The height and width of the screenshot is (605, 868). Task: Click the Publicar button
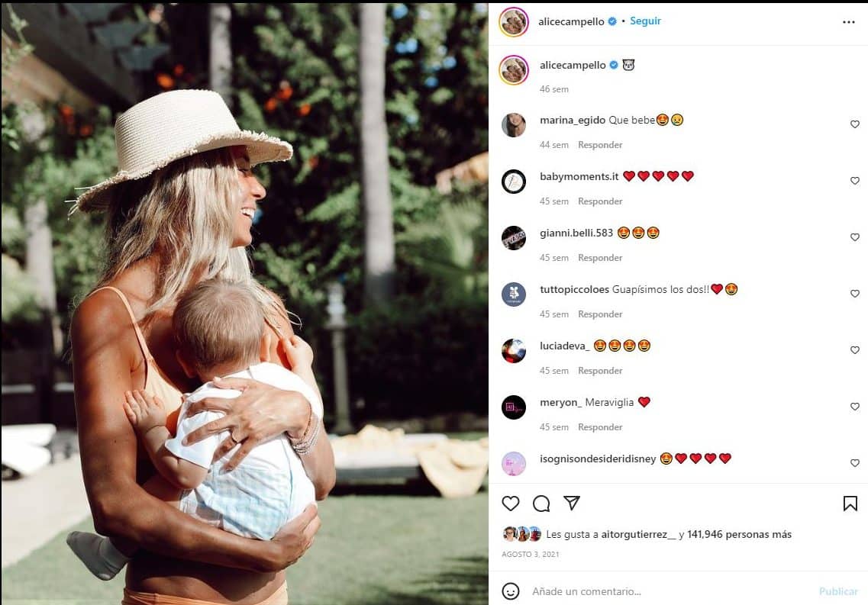[838, 591]
